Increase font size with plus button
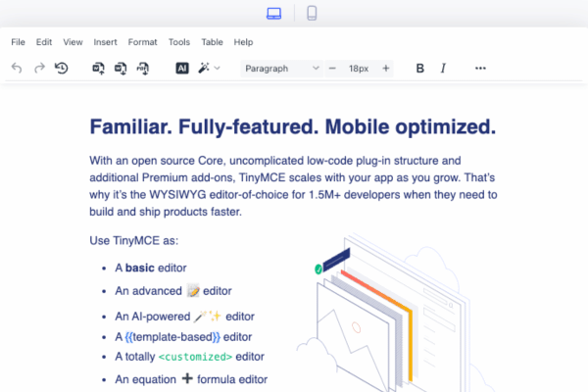Viewport: 588px width, 392px height. point(386,69)
